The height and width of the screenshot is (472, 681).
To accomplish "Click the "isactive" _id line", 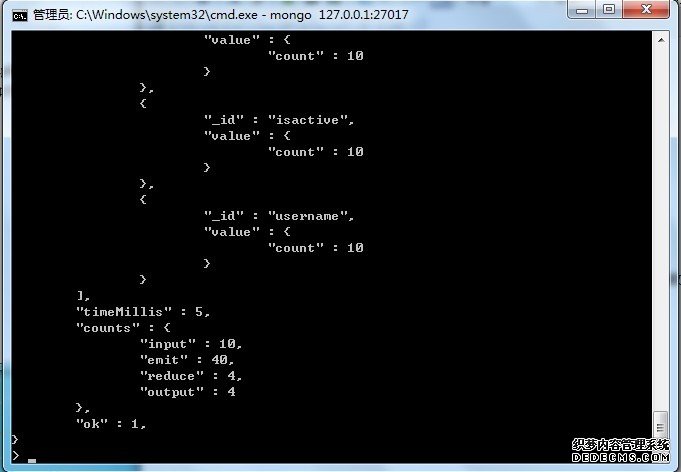I will (279, 120).
